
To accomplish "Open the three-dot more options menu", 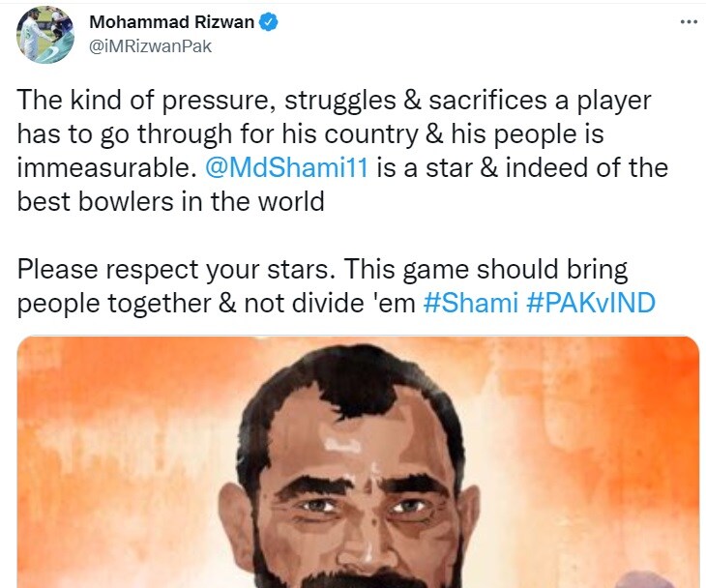I will 689,22.
